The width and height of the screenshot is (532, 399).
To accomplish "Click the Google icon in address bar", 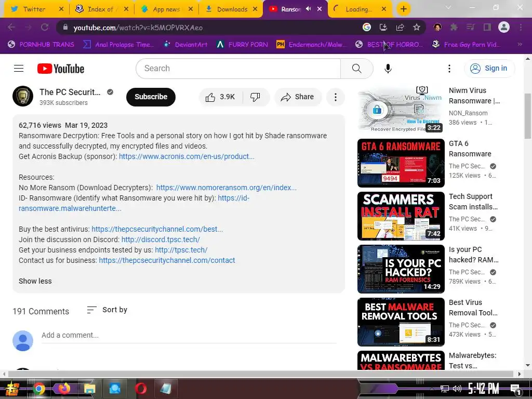I will 366,27.
